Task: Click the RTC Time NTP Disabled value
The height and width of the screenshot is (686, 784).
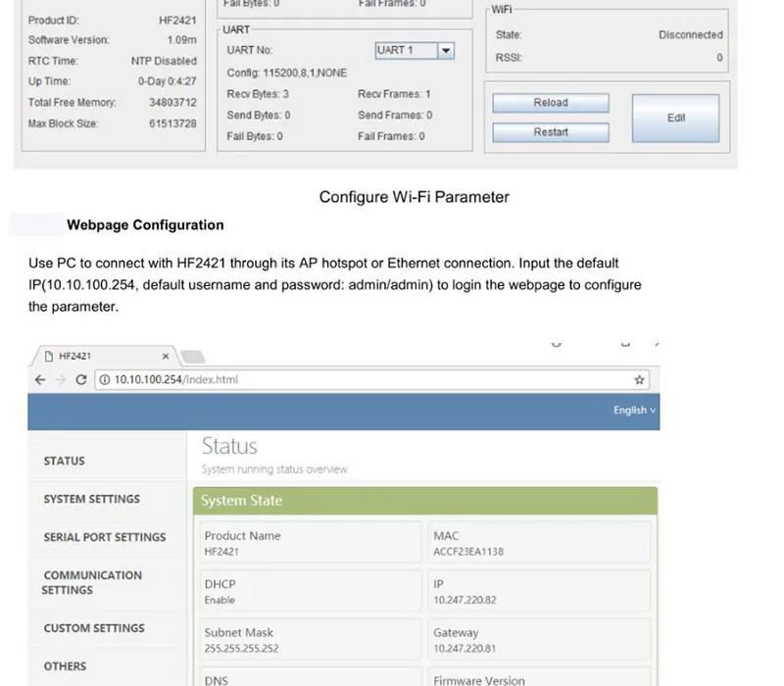Action: 164,61
